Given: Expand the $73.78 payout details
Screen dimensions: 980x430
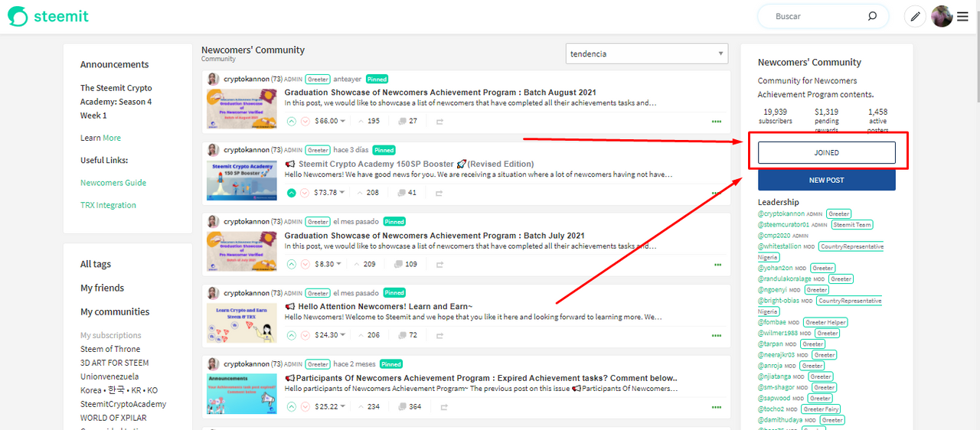Looking at the screenshot, I should click(x=329, y=193).
